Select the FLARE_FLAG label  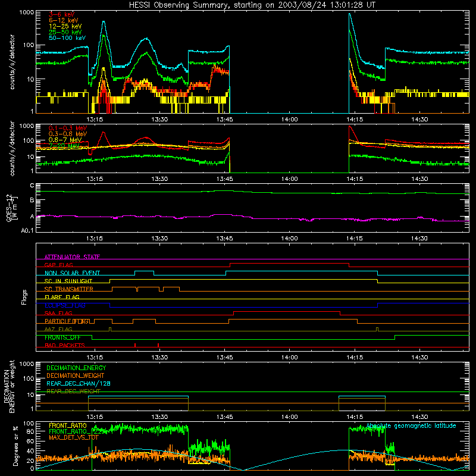tap(62, 297)
